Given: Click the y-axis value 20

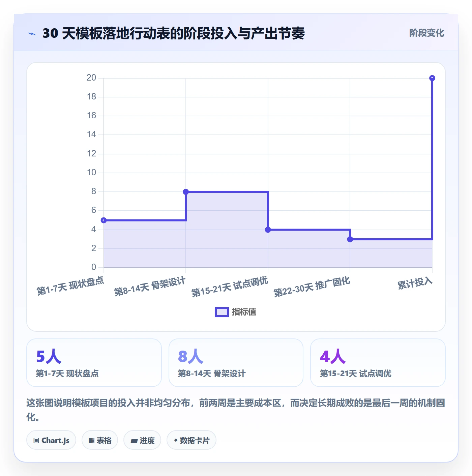Looking at the screenshot, I should pyautogui.click(x=91, y=78).
